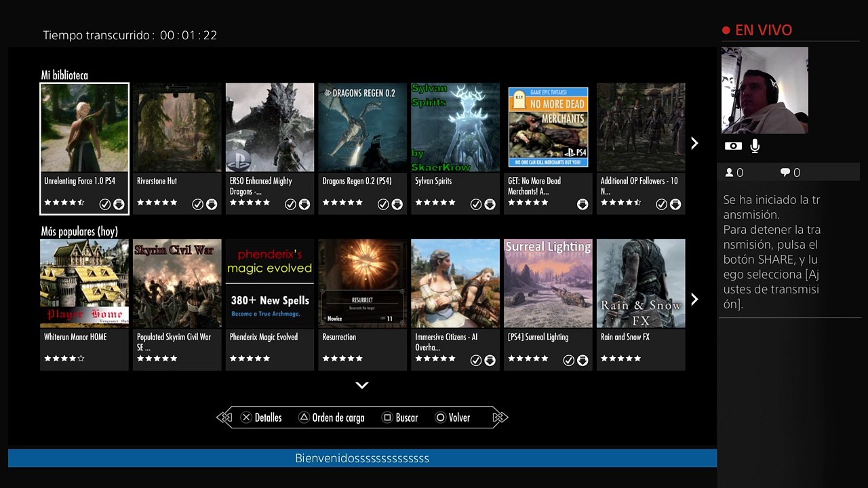Select Phenderix Magic Evolved cover
Image resolution: width=868 pixels, height=488 pixels.
tap(270, 283)
